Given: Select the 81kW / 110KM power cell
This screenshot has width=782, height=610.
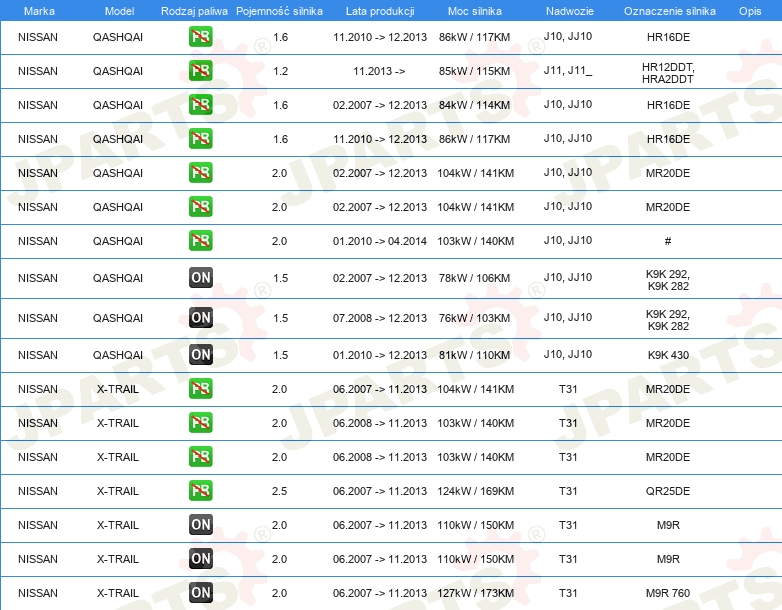Looking at the screenshot, I should coord(475,355).
